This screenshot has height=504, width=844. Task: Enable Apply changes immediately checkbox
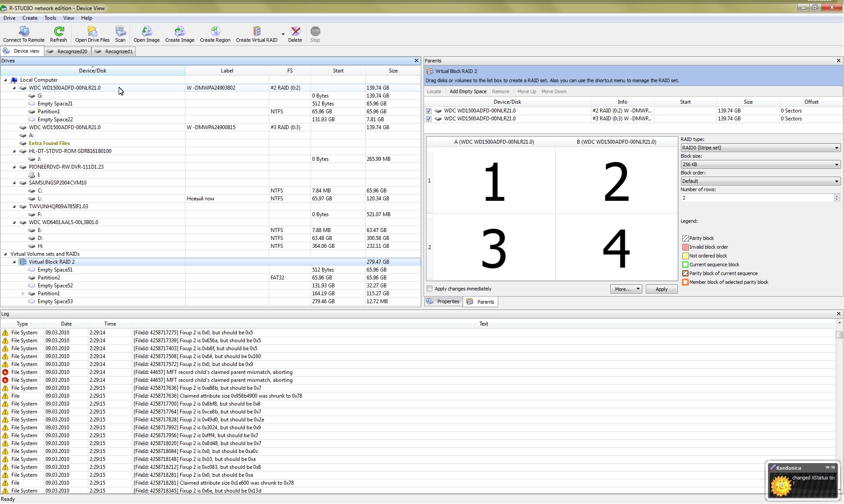pos(430,289)
